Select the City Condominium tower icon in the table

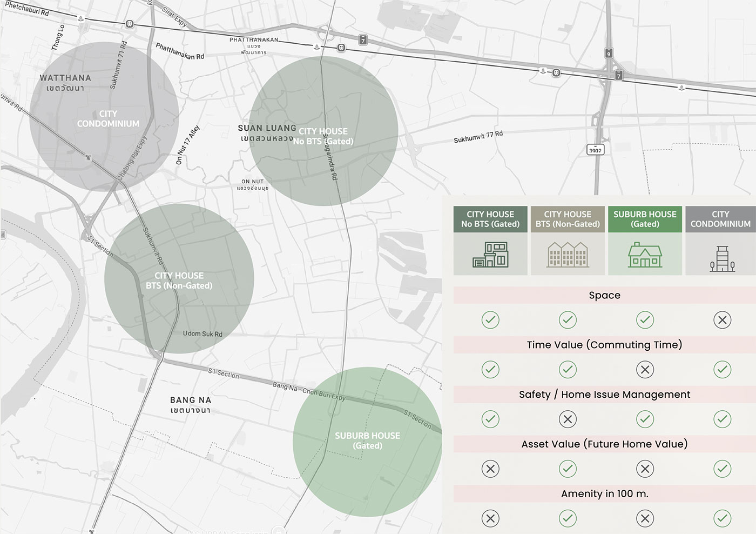(722, 258)
